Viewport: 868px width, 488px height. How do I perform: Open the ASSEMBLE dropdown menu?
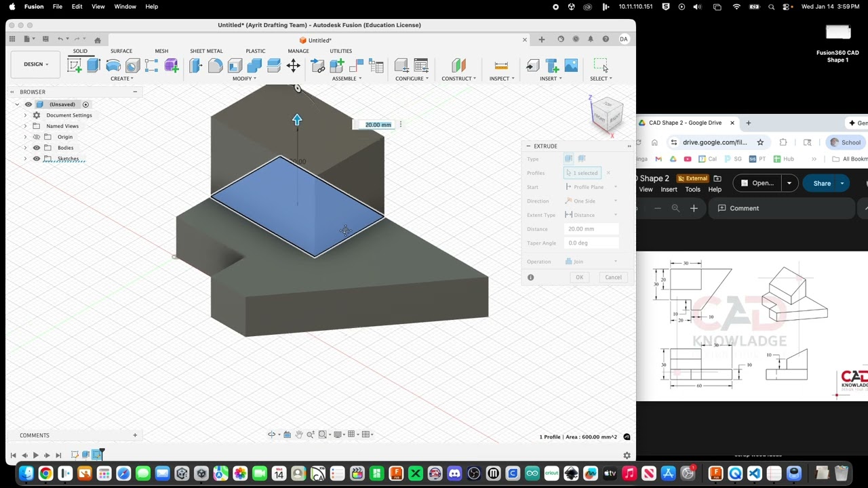(x=347, y=79)
